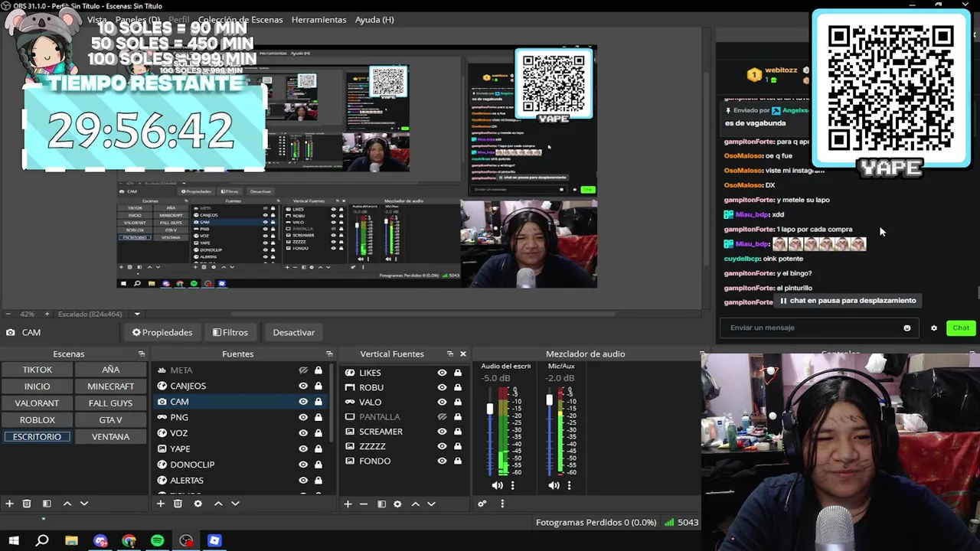Open properties gear in Vertical Fuentes toolbar

[397, 504]
